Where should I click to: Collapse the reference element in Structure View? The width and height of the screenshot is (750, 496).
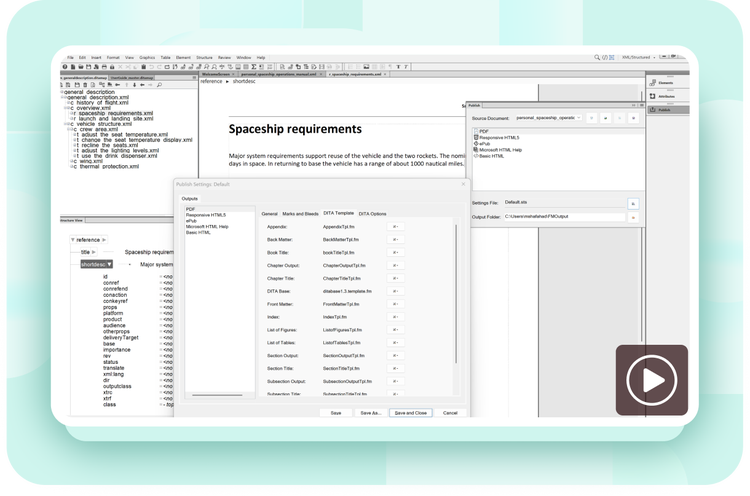[73, 240]
